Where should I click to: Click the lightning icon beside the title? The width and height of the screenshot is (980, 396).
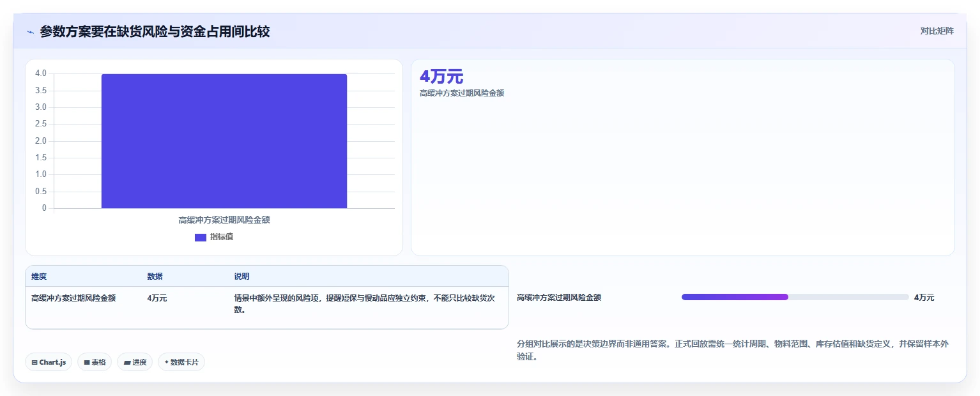30,32
